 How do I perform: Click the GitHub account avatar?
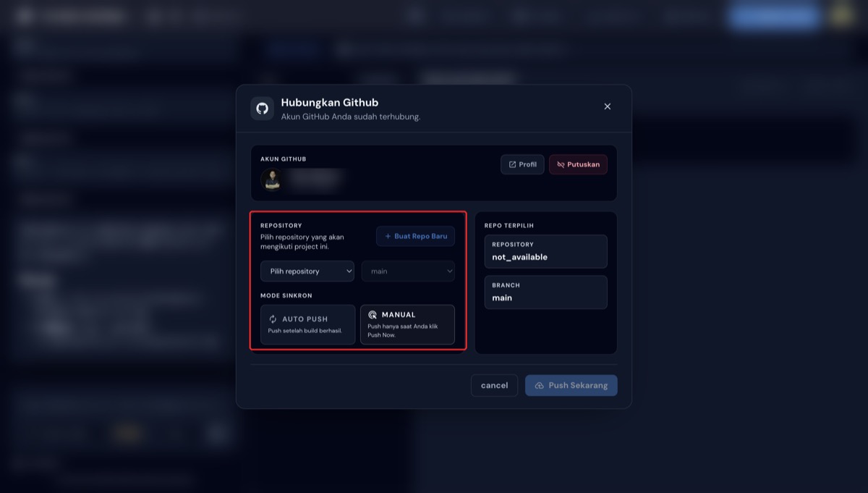[x=272, y=180]
